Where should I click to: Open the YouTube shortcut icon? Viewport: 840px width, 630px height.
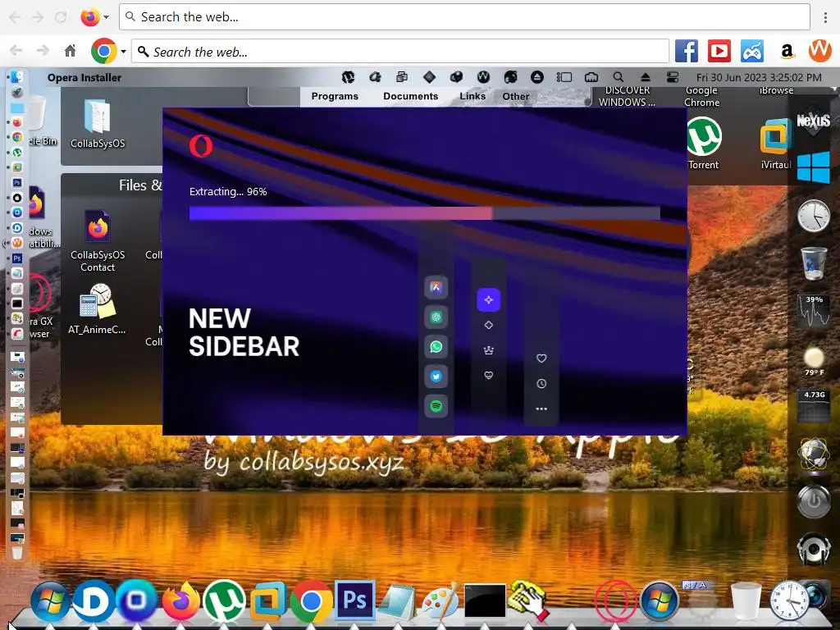pos(719,52)
